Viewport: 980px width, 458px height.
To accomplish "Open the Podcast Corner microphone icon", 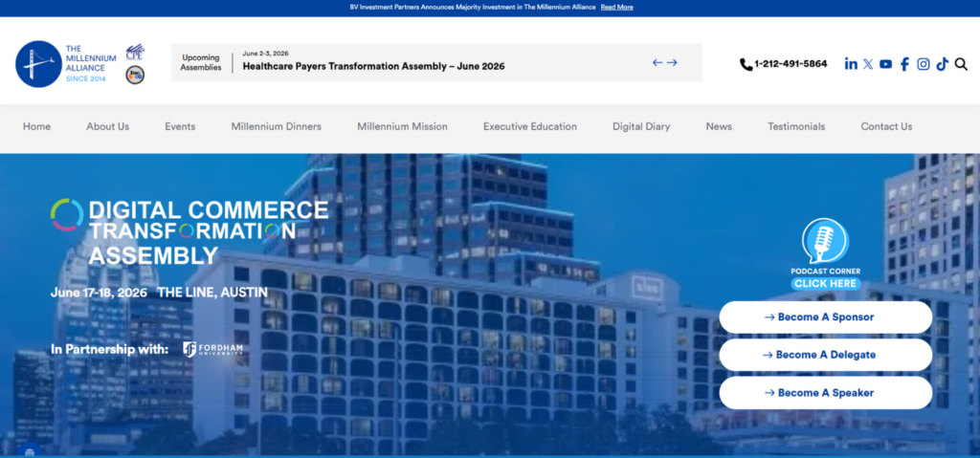I will [825, 241].
